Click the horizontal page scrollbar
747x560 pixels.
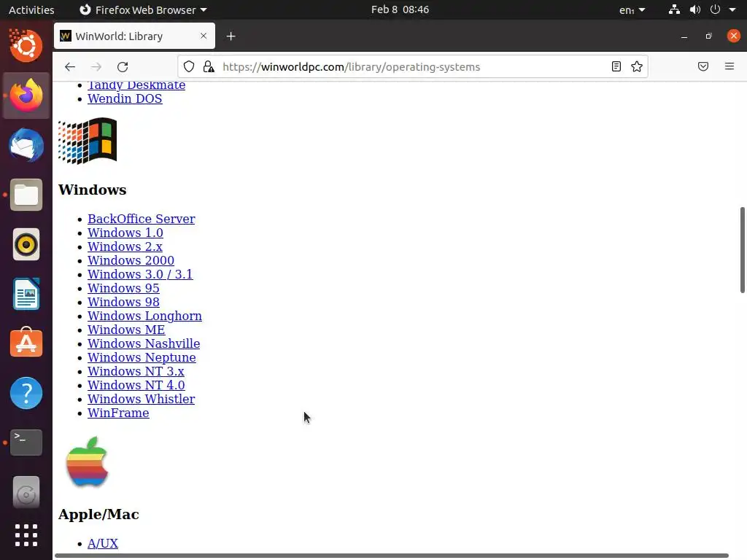(x=392, y=556)
